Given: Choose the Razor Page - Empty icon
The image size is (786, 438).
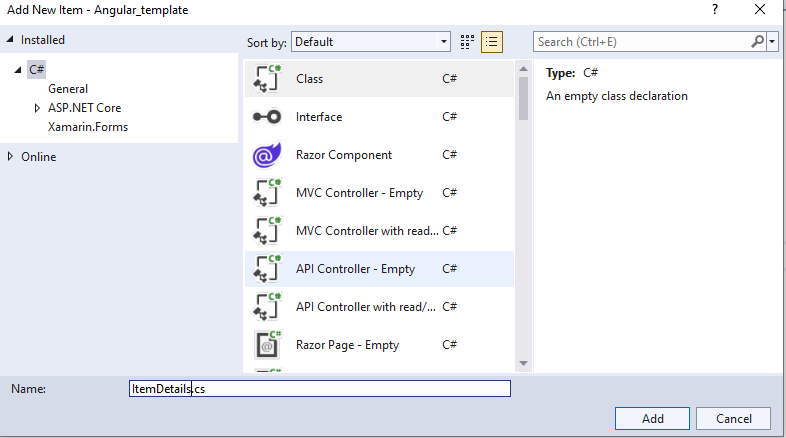Looking at the screenshot, I should 267,345.
